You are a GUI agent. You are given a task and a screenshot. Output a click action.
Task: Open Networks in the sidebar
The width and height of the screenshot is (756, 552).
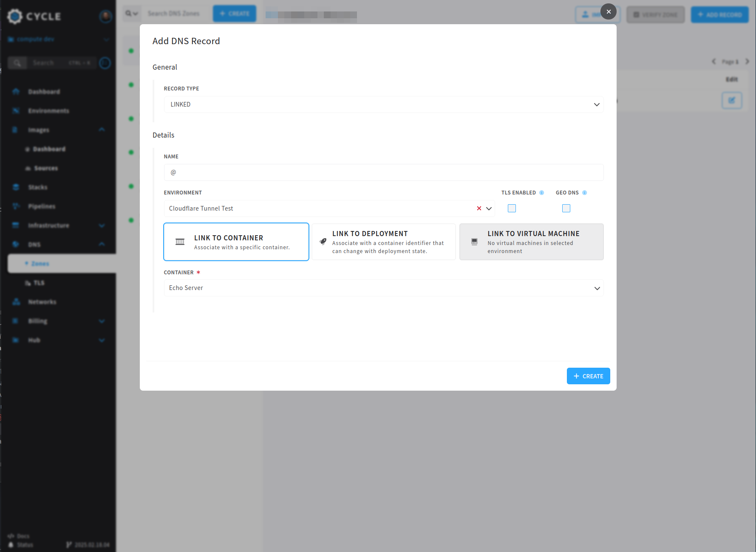(x=42, y=302)
